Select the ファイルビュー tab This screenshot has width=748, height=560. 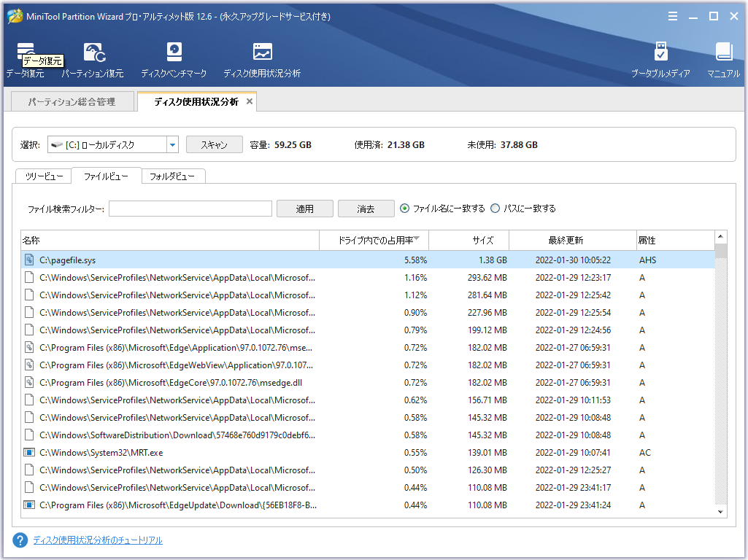106,176
